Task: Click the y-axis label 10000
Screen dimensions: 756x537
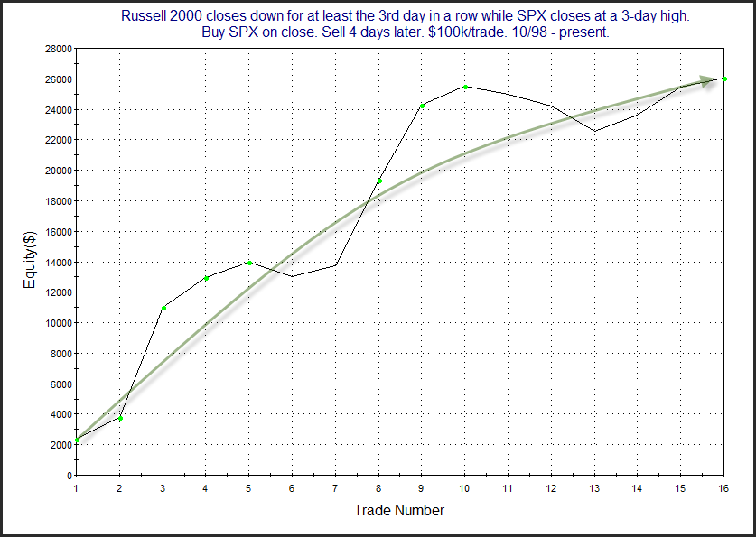Action: click(58, 323)
